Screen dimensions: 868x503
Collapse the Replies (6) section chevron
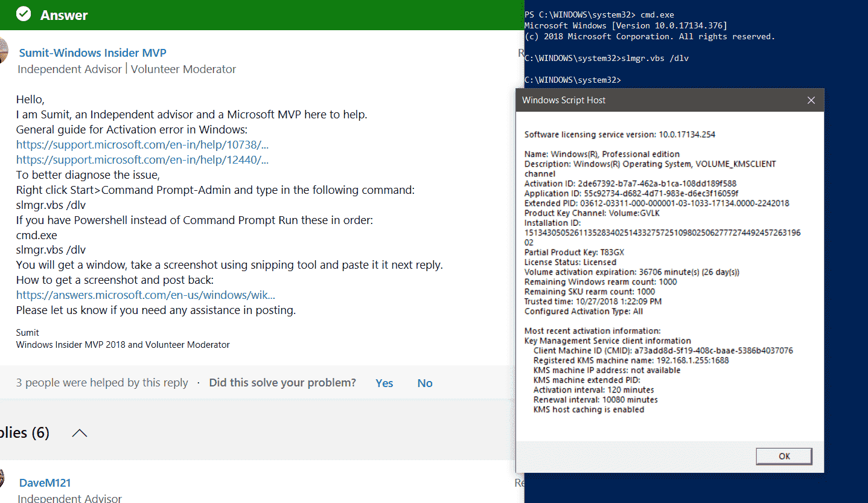[x=79, y=433]
